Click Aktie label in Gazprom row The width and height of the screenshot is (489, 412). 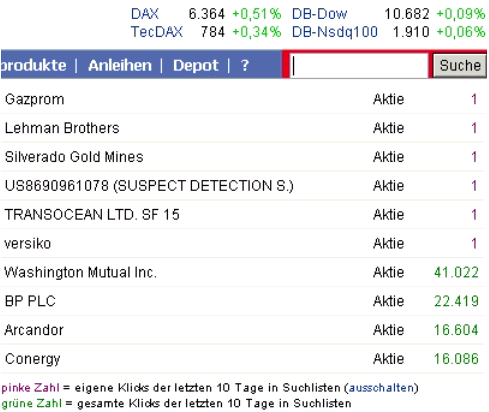click(389, 99)
